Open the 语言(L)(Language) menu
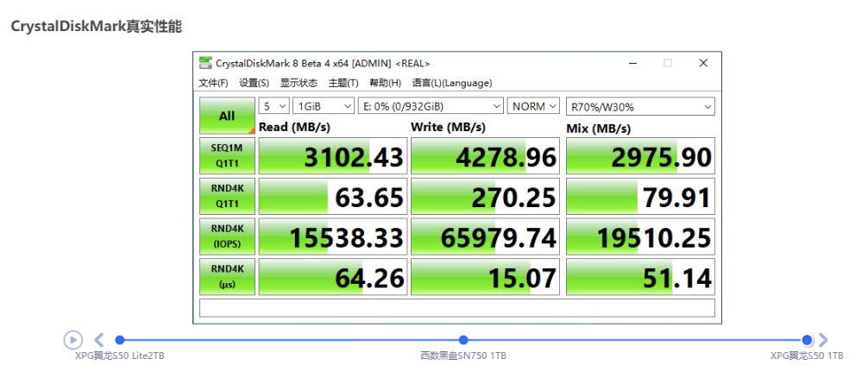The height and width of the screenshot is (378, 868). (452, 83)
